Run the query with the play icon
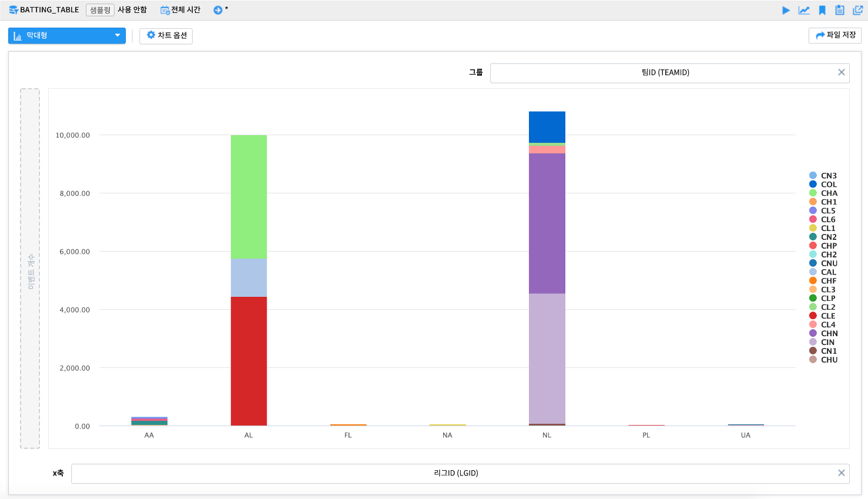This screenshot has height=499, width=868. tap(786, 10)
